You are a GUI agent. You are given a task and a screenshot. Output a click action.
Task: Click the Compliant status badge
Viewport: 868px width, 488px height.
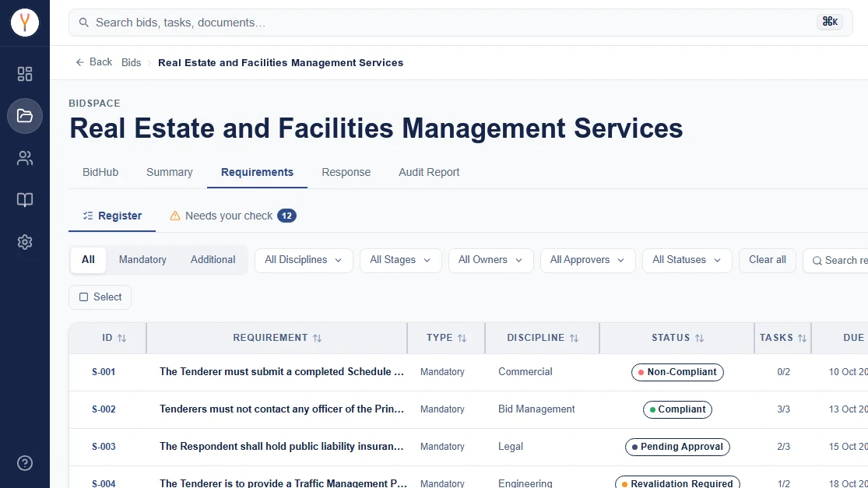[x=677, y=409]
